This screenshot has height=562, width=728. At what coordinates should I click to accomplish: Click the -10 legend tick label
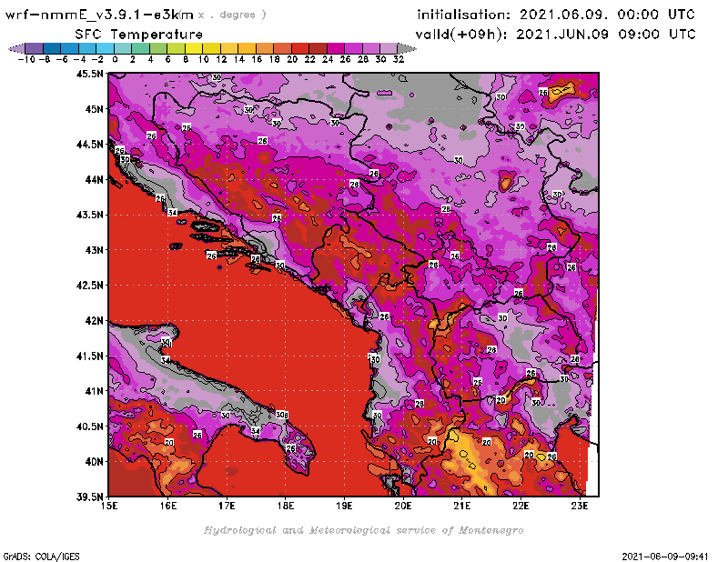tap(26, 59)
